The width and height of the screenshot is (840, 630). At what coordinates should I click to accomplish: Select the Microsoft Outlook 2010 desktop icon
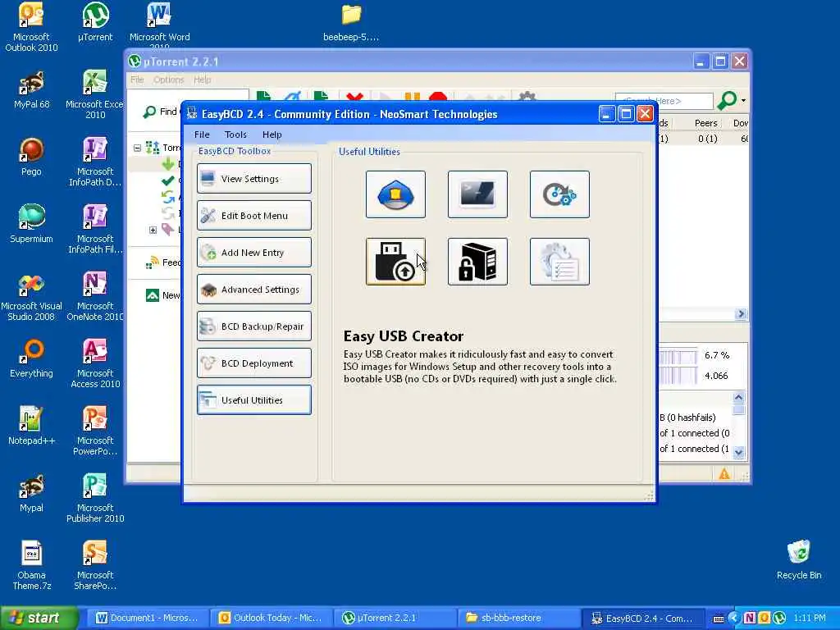(x=31, y=27)
